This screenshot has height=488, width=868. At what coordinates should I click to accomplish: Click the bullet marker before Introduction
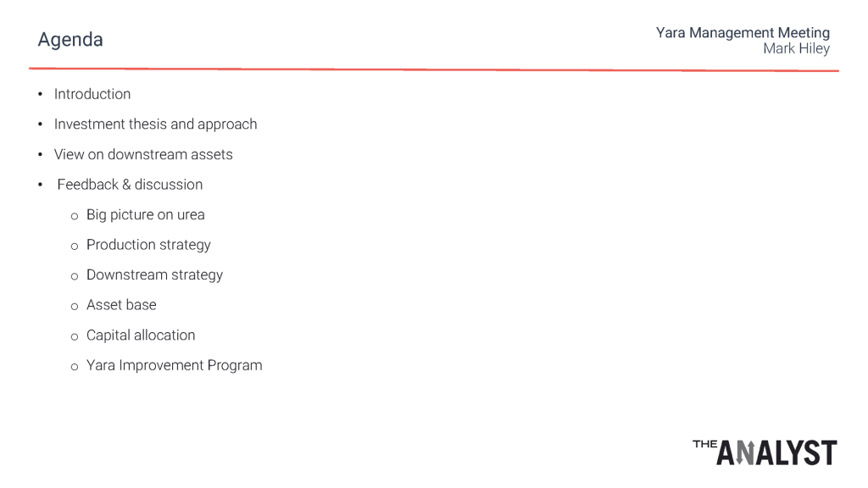[x=41, y=94]
